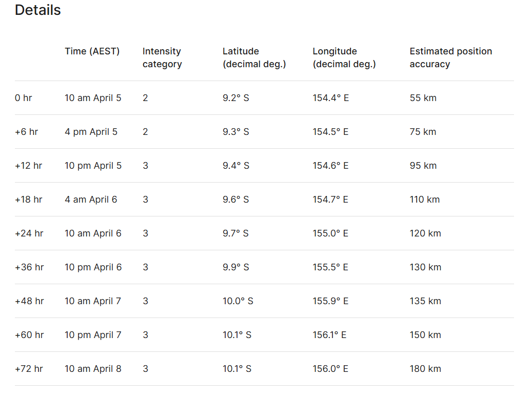
Task: Click the 155.9° E longitude cell
Action: coord(330,301)
